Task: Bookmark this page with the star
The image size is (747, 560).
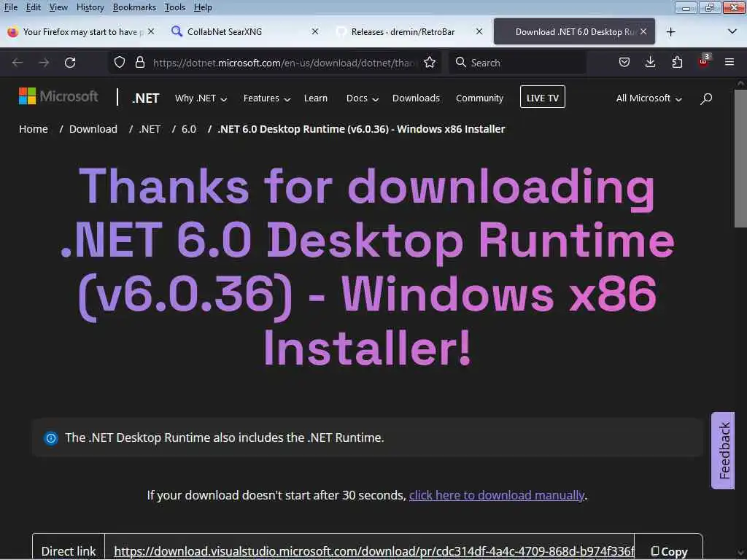Action: 429,63
